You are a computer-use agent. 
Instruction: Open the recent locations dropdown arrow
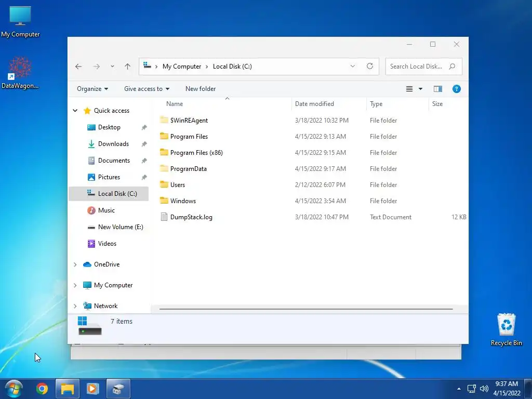112,66
